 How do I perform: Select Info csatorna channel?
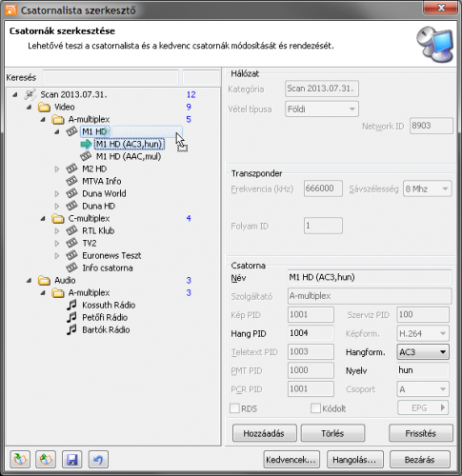pyautogui.click(x=108, y=268)
